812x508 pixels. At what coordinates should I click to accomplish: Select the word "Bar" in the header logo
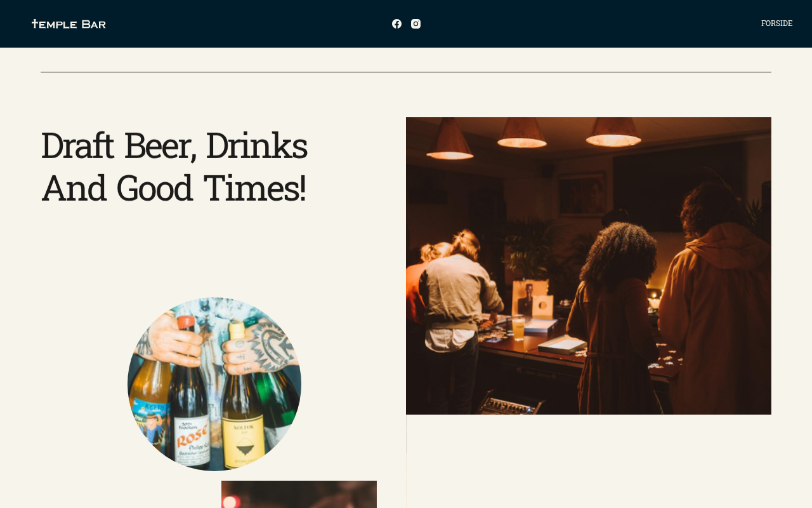click(93, 24)
